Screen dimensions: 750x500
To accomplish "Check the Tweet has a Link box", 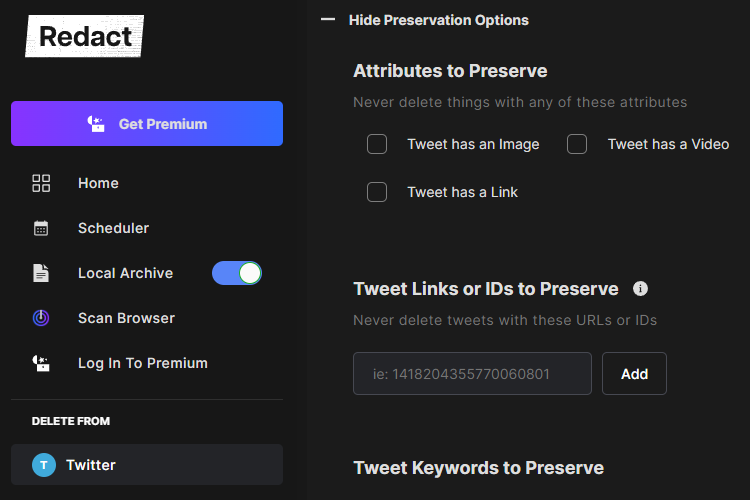I will (x=377, y=192).
